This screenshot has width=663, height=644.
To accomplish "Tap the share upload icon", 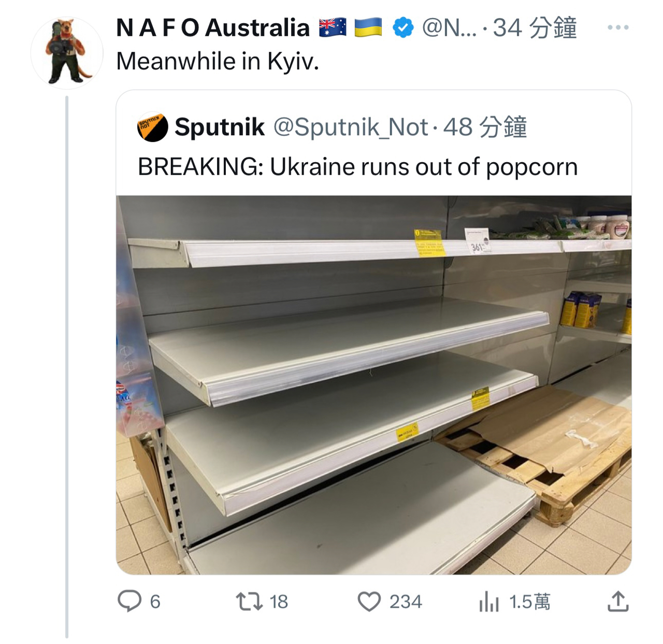I will (x=617, y=601).
